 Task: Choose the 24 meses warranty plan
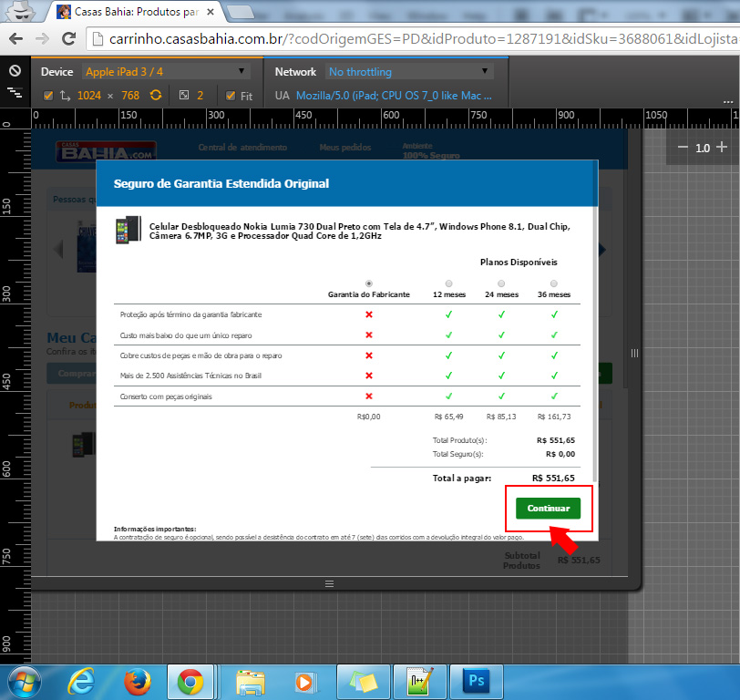(x=500, y=283)
